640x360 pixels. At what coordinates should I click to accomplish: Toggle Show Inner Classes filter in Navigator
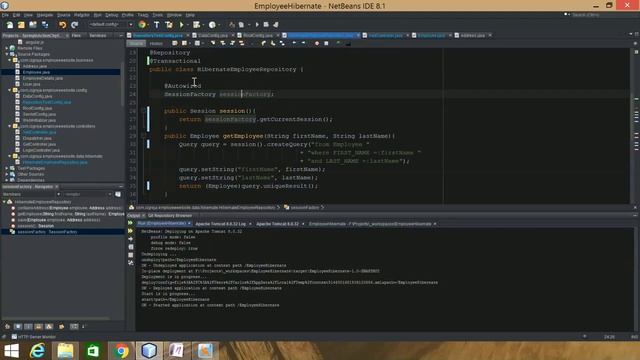coord(49,327)
